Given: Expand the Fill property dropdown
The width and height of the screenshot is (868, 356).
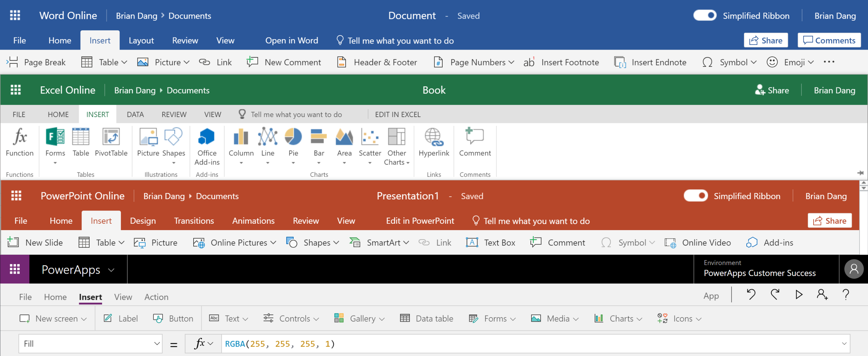Looking at the screenshot, I should pyautogui.click(x=157, y=344).
